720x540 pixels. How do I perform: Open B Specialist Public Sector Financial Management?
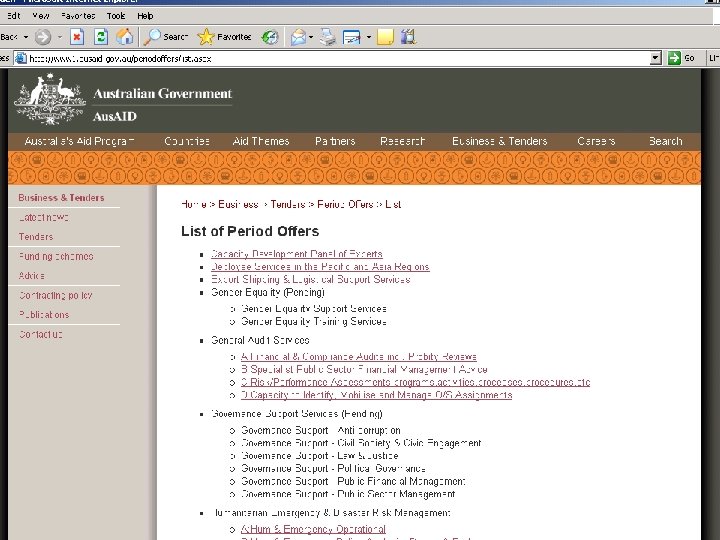364,370
